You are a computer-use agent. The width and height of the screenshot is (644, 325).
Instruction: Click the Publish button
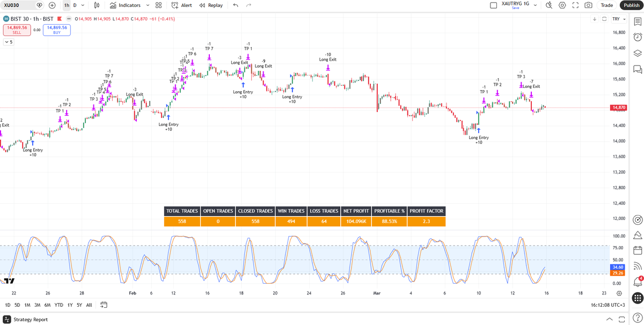pos(632,5)
